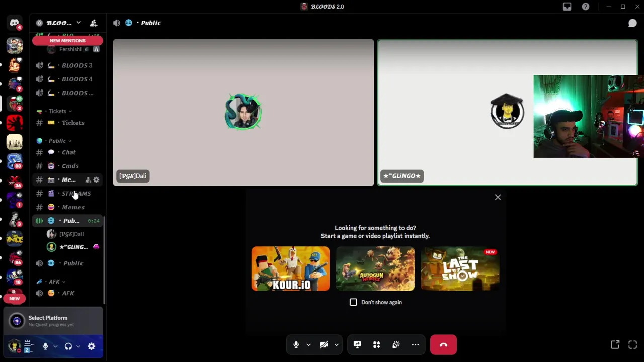Turn on camera in call control bar
This screenshot has height=362, width=644.
[x=324, y=345]
